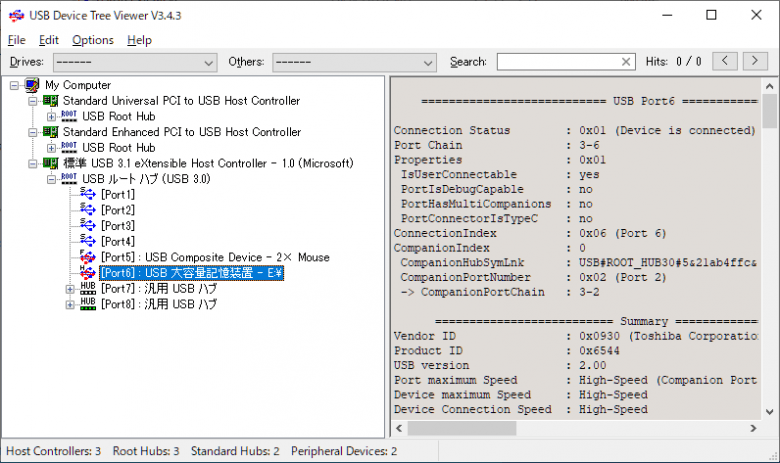This screenshot has width=780, height=463.
Task: Click 'Host Controllers: 3' in status bar
Action: (54, 451)
